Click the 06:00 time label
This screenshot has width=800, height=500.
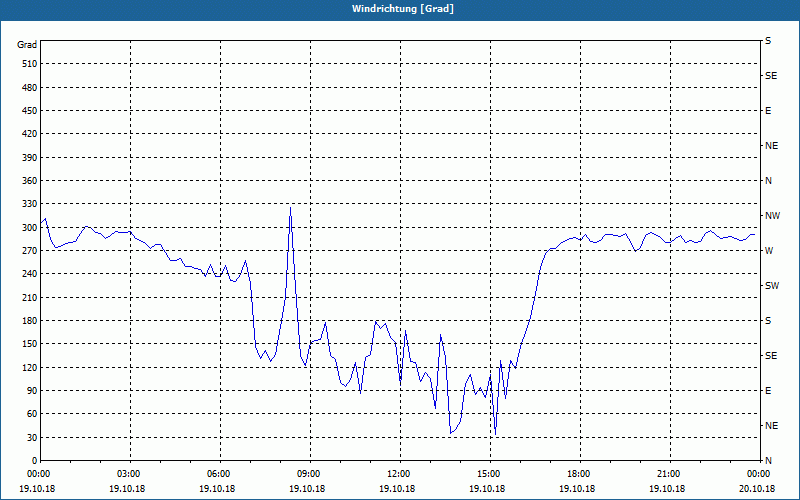point(220,473)
